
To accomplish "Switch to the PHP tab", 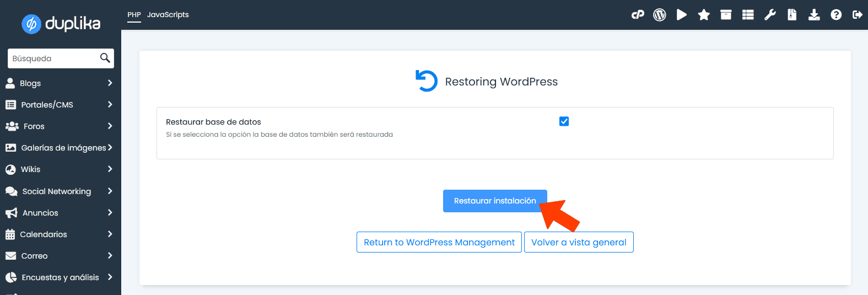I will point(134,15).
